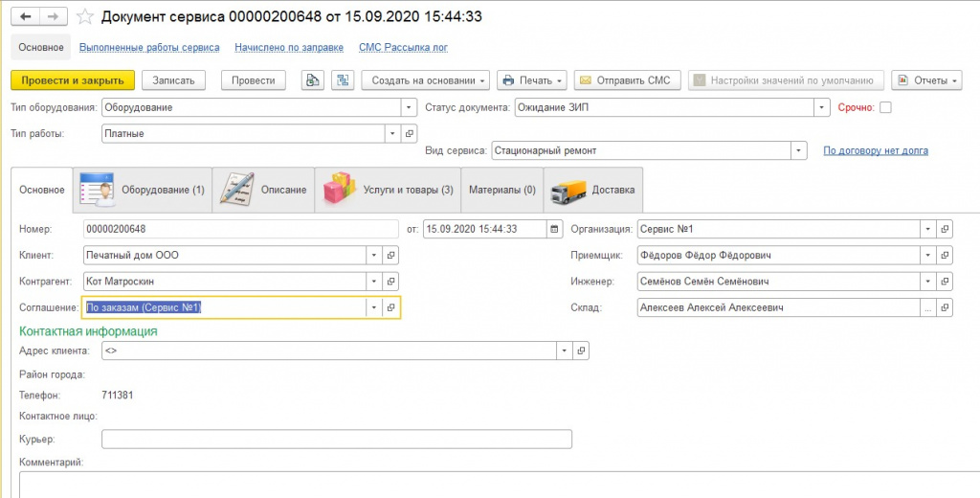Screen dimensions: 980x498
Task: Open the Печать menu
Action: [531, 80]
